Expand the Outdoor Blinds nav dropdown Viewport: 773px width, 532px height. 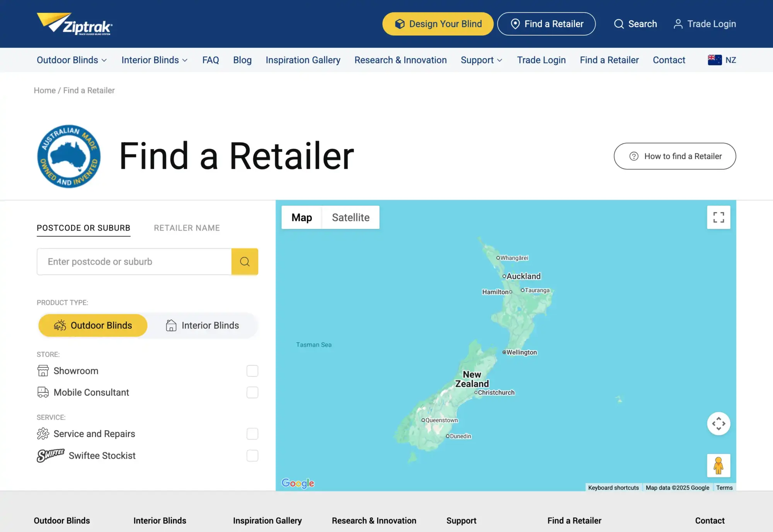click(x=72, y=60)
